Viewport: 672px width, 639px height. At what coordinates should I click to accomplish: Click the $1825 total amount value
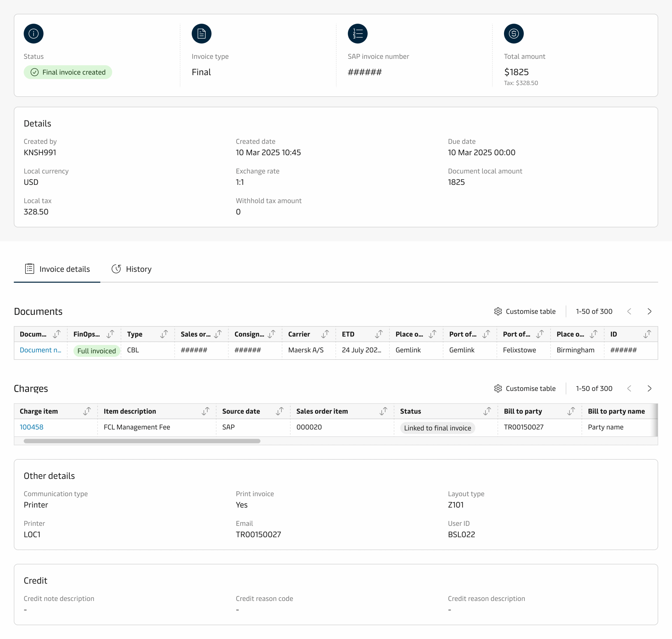point(516,72)
